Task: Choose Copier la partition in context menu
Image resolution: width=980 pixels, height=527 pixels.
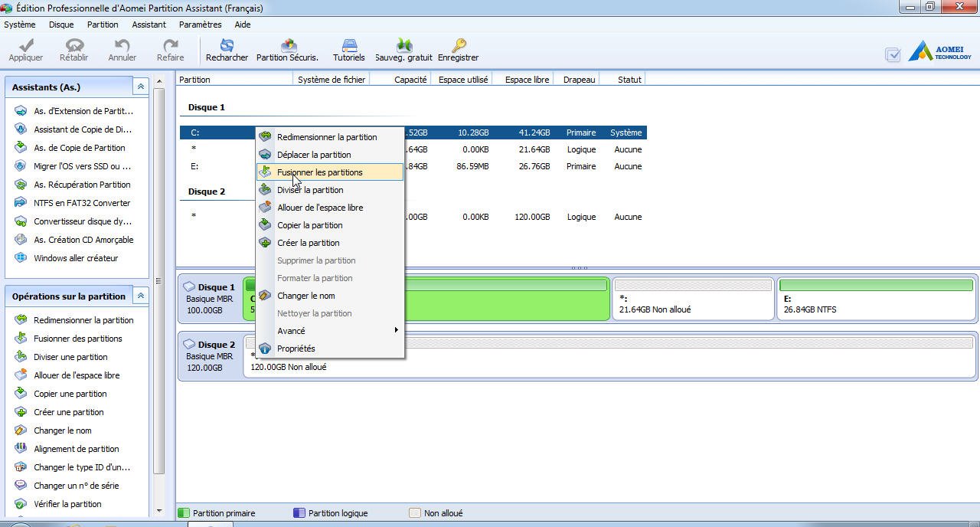Action: click(x=330, y=225)
